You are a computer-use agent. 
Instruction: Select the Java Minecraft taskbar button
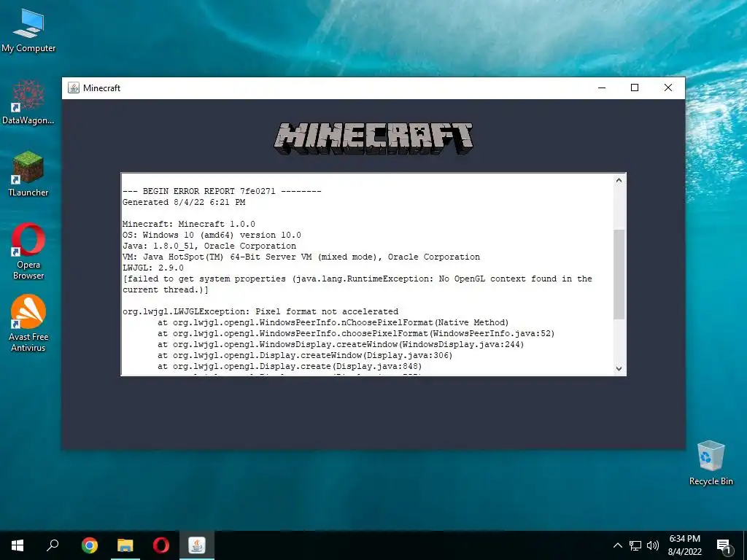[x=197, y=545]
